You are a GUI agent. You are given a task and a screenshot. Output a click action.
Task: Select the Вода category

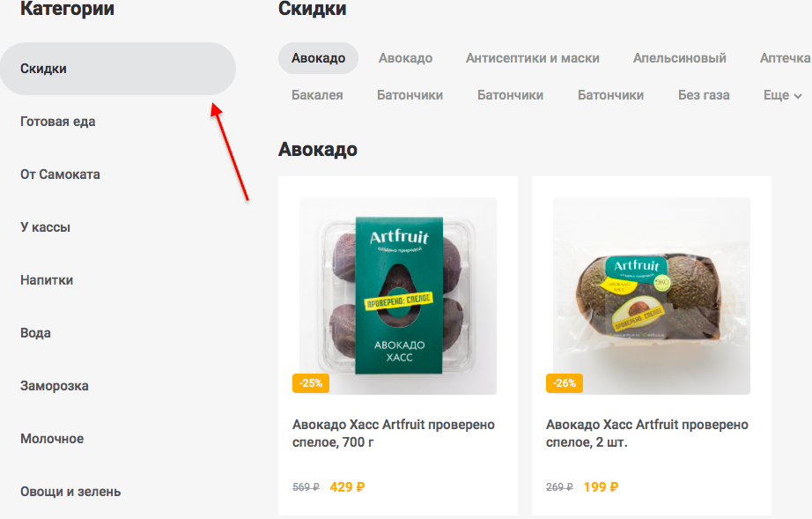click(35, 333)
